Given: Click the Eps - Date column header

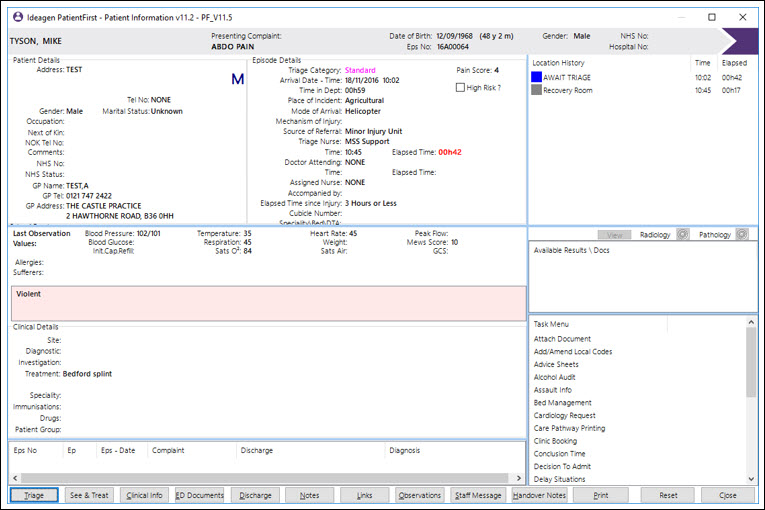Looking at the screenshot, I should coord(118,450).
